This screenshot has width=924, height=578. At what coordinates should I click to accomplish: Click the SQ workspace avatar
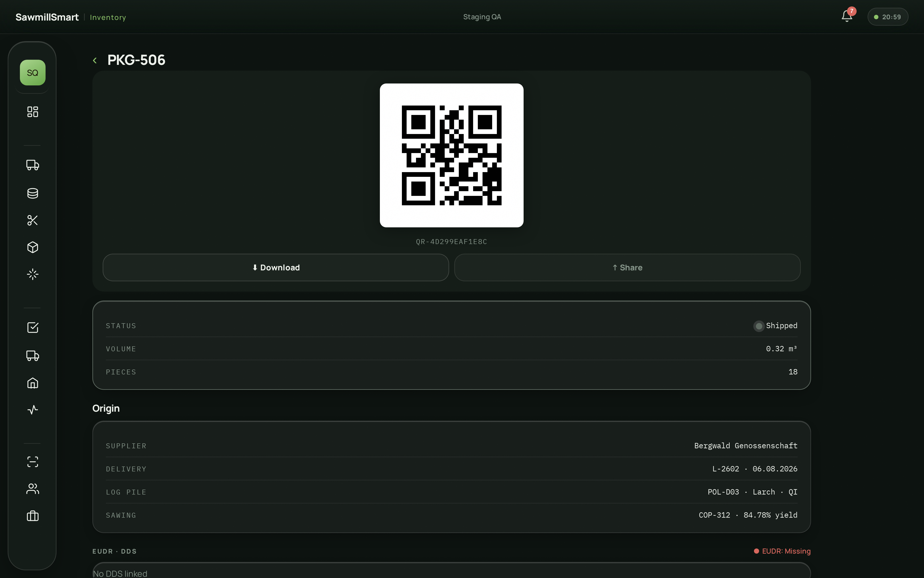(x=33, y=73)
